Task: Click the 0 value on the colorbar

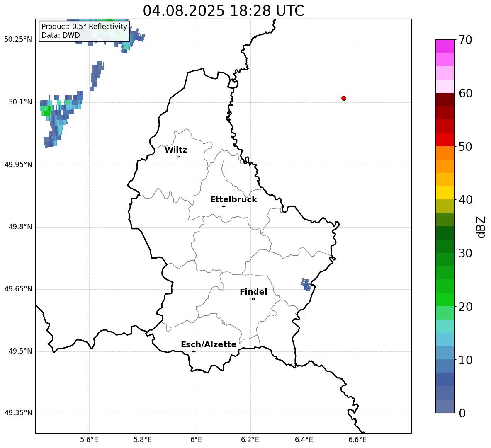Action: [462, 413]
